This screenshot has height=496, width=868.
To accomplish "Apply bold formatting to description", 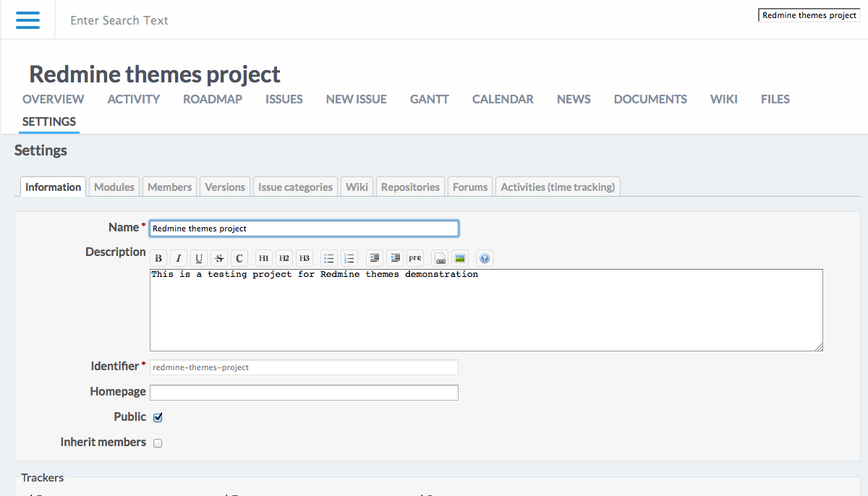I will [x=158, y=258].
